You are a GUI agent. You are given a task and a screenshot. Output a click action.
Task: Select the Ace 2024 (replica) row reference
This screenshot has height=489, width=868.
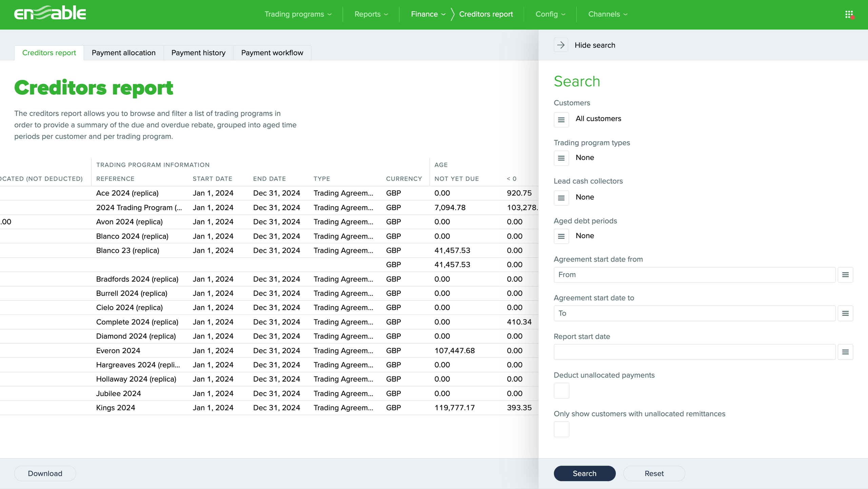tap(127, 193)
